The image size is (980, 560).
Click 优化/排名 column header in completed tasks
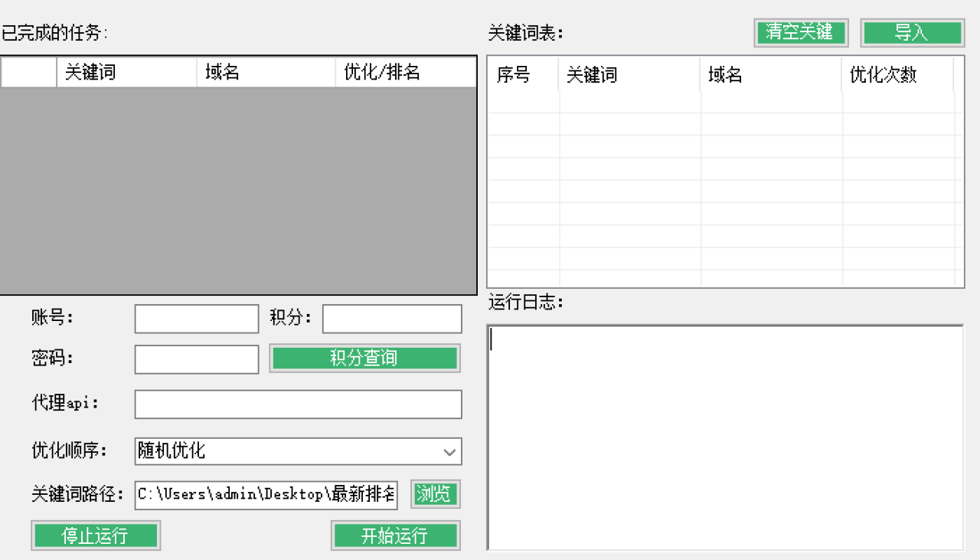[x=405, y=73]
